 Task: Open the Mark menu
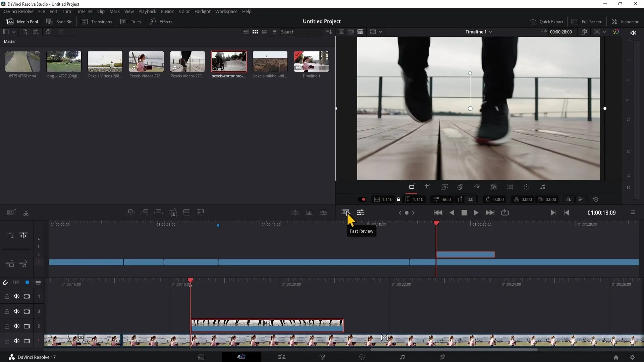(114, 11)
